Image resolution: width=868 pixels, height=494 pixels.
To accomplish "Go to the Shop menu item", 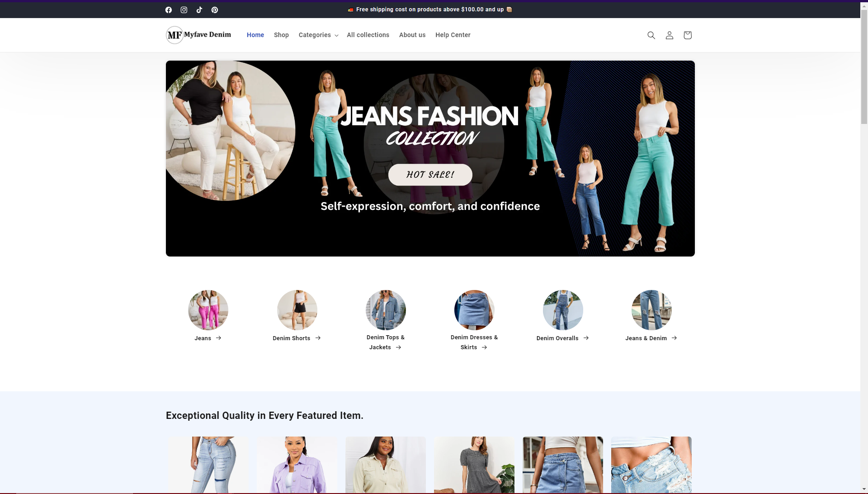I will pos(281,35).
